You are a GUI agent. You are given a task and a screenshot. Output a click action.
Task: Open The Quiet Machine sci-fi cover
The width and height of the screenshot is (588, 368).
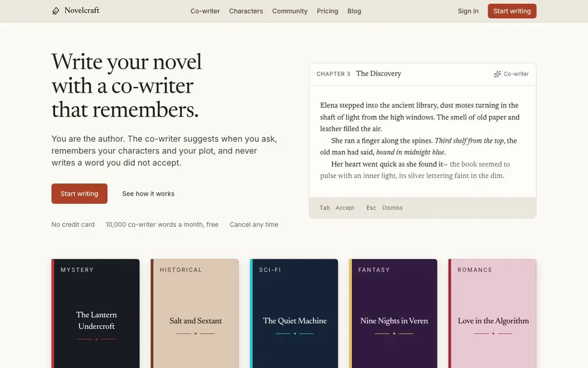tap(294, 313)
